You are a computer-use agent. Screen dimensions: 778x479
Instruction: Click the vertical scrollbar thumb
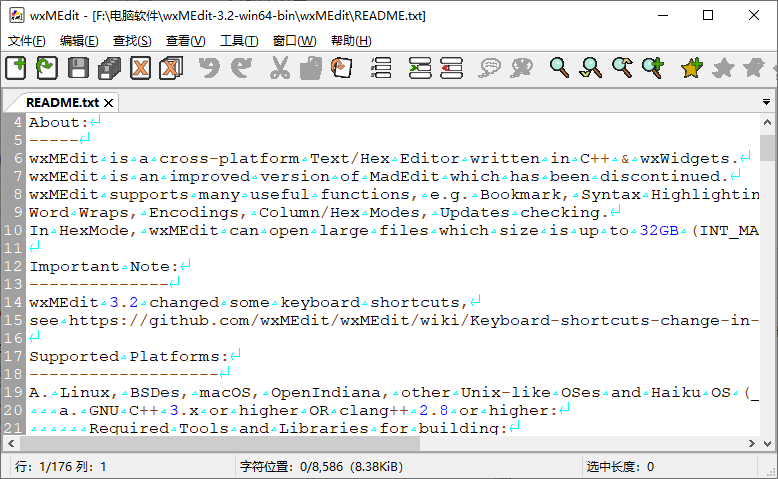767,147
